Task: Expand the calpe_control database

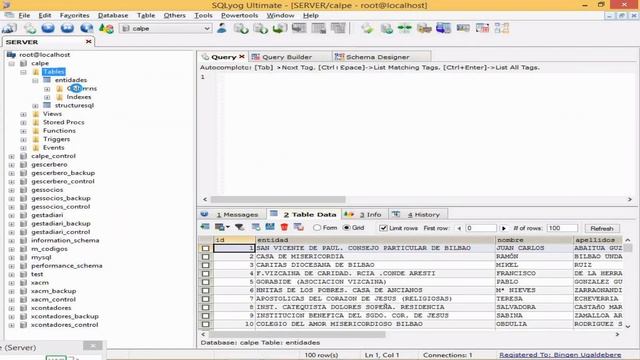Action: pyautogui.click(x=11, y=156)
